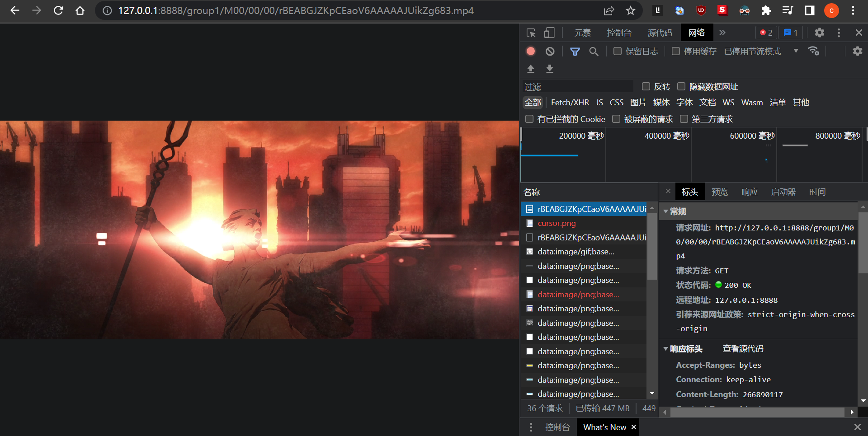The height and width of the screenshot is (436, 868).
Task: Click 查看源代码 link in response headers
Action: point(743,349)
